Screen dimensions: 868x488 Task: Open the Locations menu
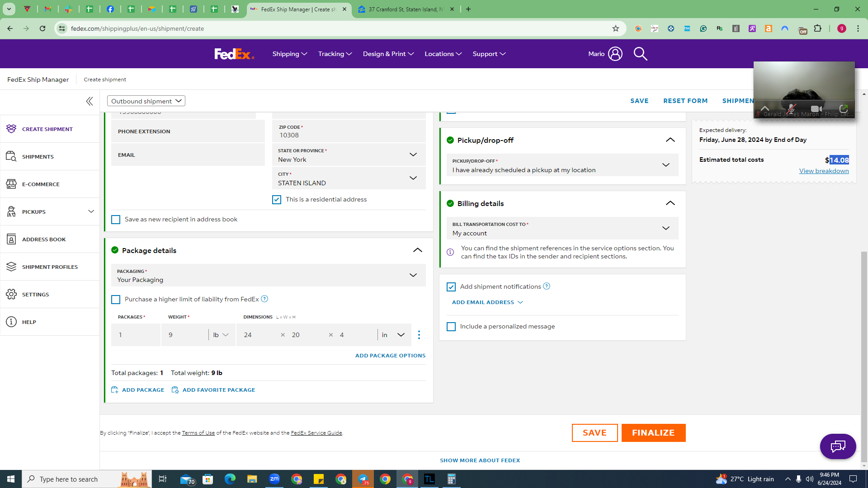[x=443, y=54]
